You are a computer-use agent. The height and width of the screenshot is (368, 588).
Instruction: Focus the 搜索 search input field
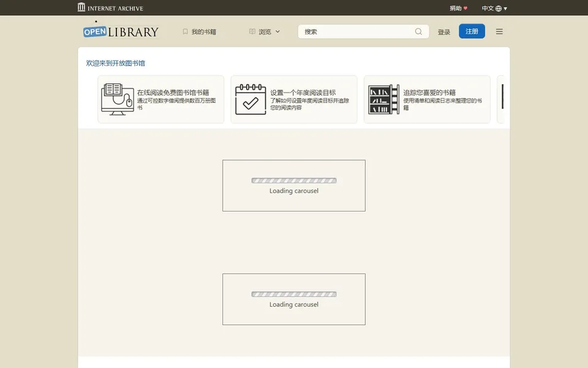pos(363,31)
